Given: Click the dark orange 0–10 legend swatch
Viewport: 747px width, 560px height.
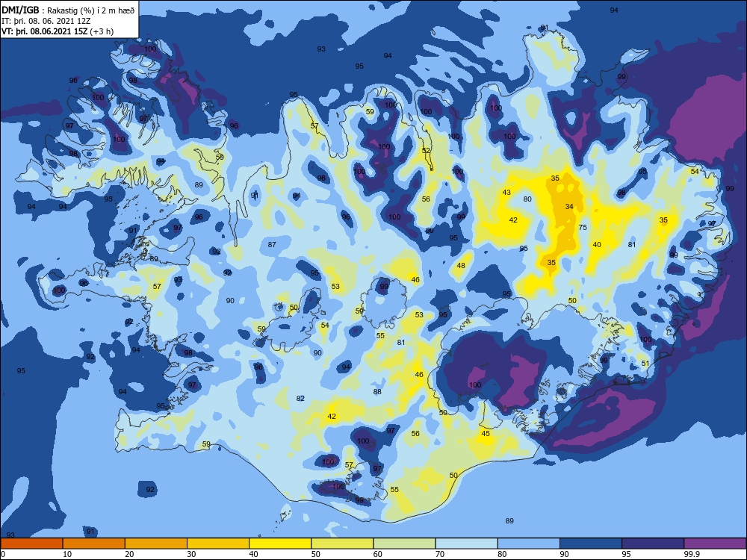Looking at the screenshot, I should [31, 544].
